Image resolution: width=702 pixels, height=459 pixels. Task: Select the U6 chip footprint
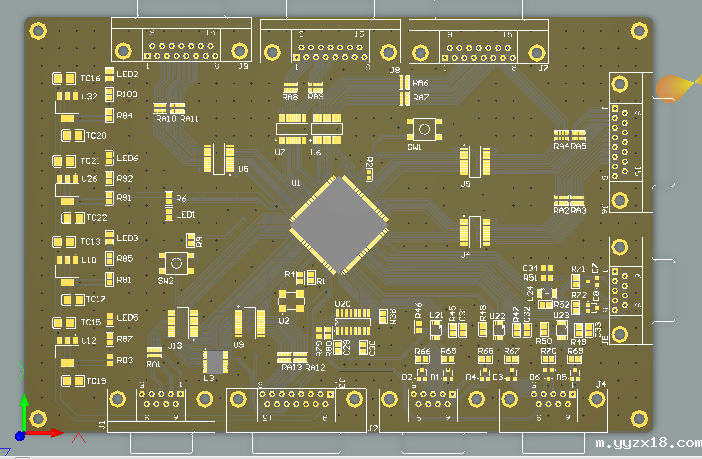tap(220, 158)
